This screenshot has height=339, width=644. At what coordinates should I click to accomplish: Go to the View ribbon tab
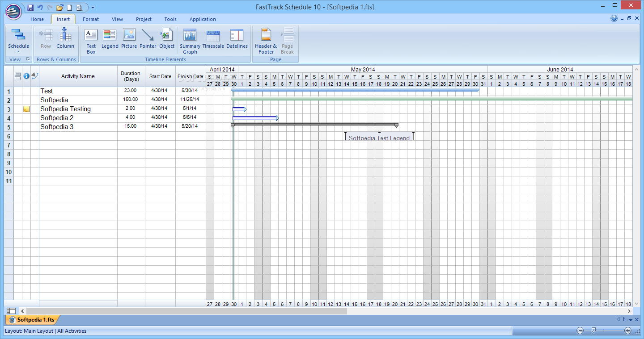[x=118, y=19]
